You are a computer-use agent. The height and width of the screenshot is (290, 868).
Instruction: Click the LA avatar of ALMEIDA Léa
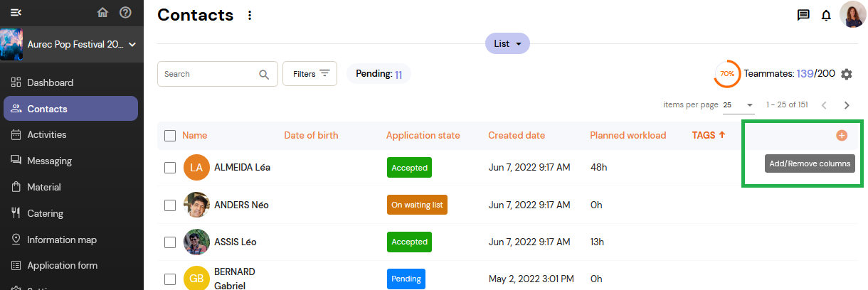pos(196,168)
